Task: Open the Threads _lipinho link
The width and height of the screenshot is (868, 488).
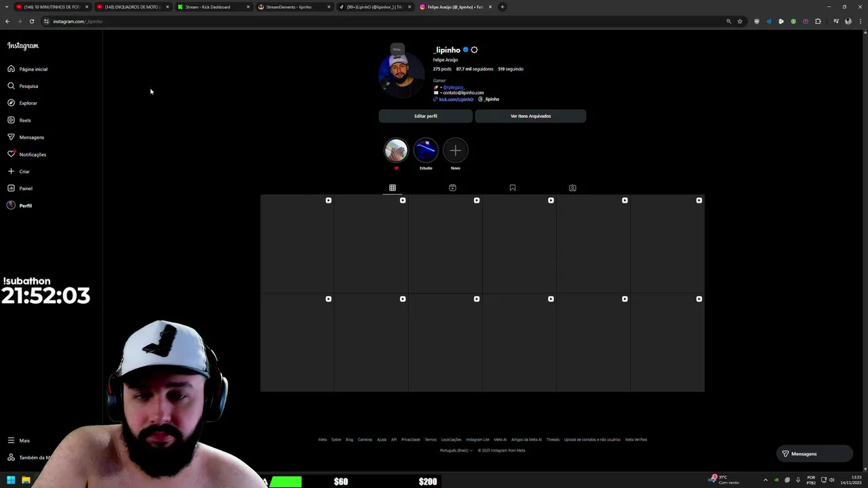Action: [489, 100]
